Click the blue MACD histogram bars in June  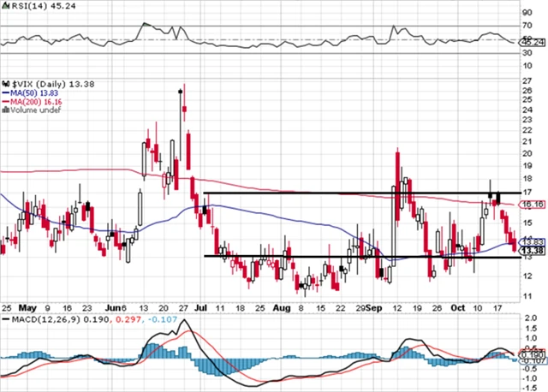tap(152, 354)
